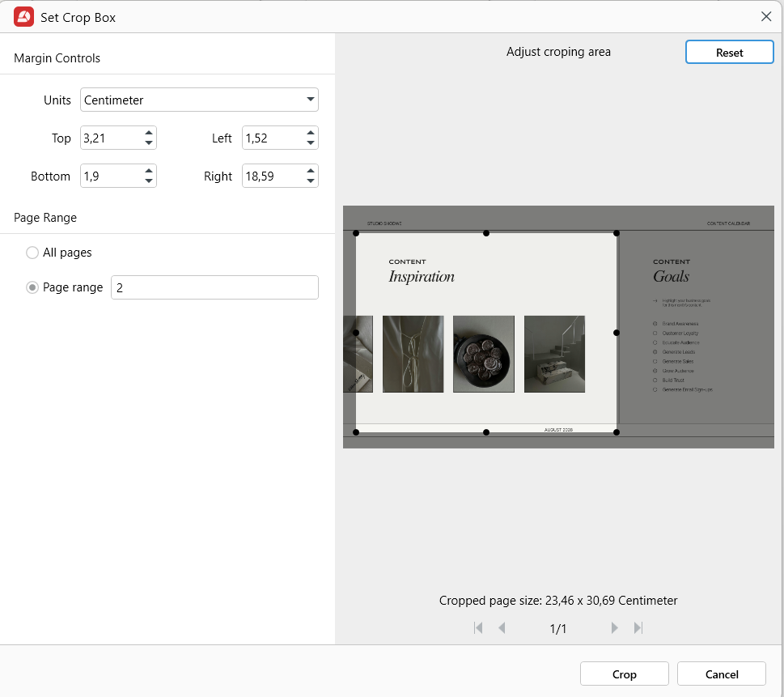Jump to last page in preview
This screenshot has height=697, width=784.
pyautogui.click(x=638, y=628)
